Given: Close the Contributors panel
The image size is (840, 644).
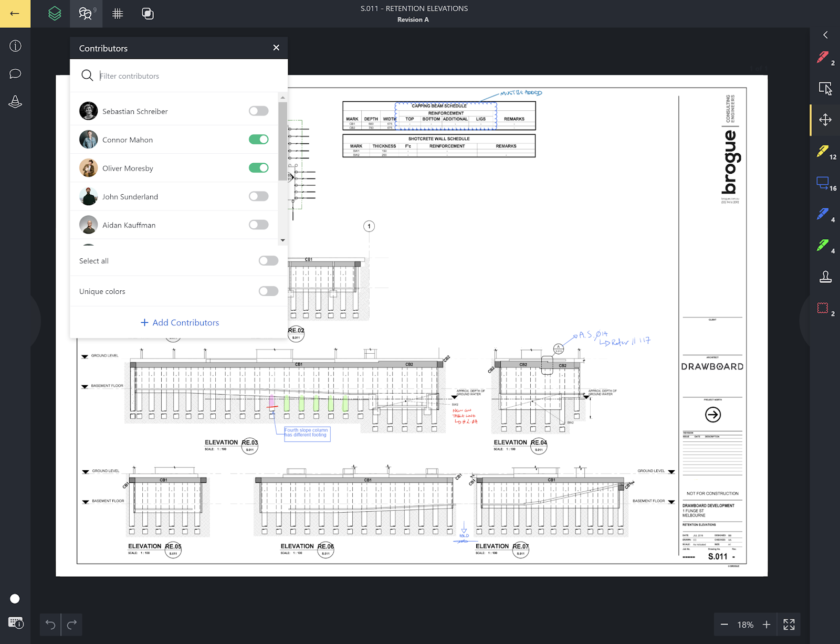Looking at the screenshot, I should (x=276, y=47).
